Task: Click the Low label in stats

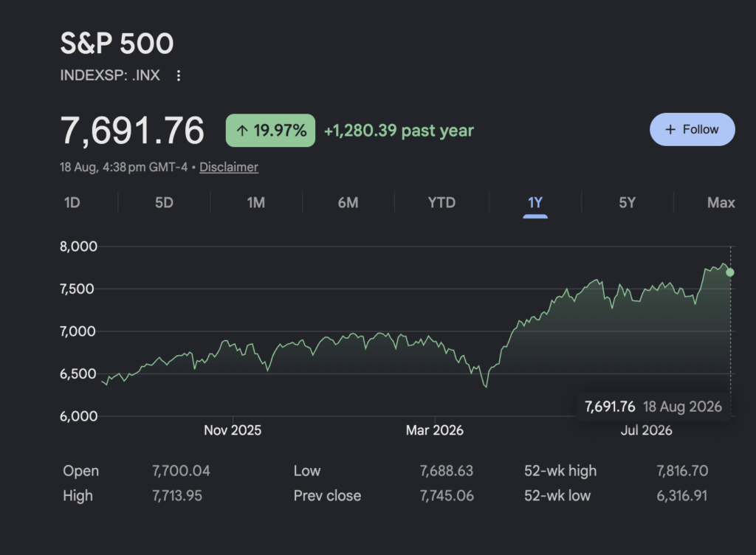Action: pyautogui.click(x=307, y=471)
